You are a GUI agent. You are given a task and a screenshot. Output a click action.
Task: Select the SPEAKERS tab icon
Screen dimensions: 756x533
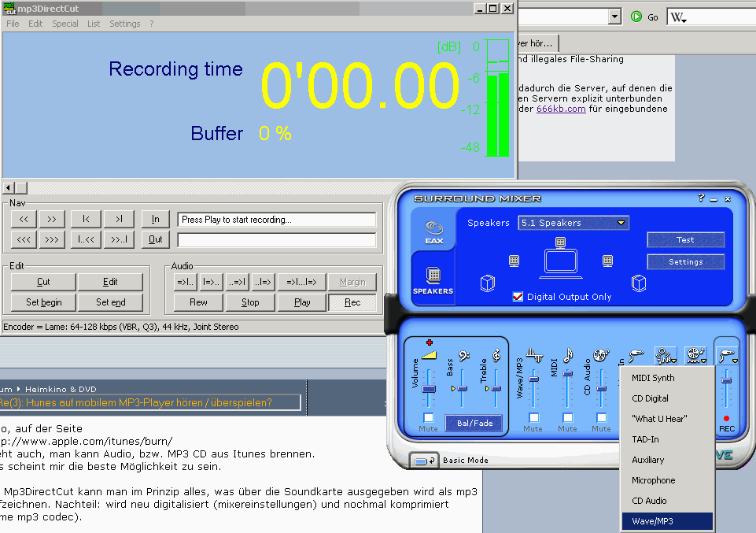pos(433,280)
